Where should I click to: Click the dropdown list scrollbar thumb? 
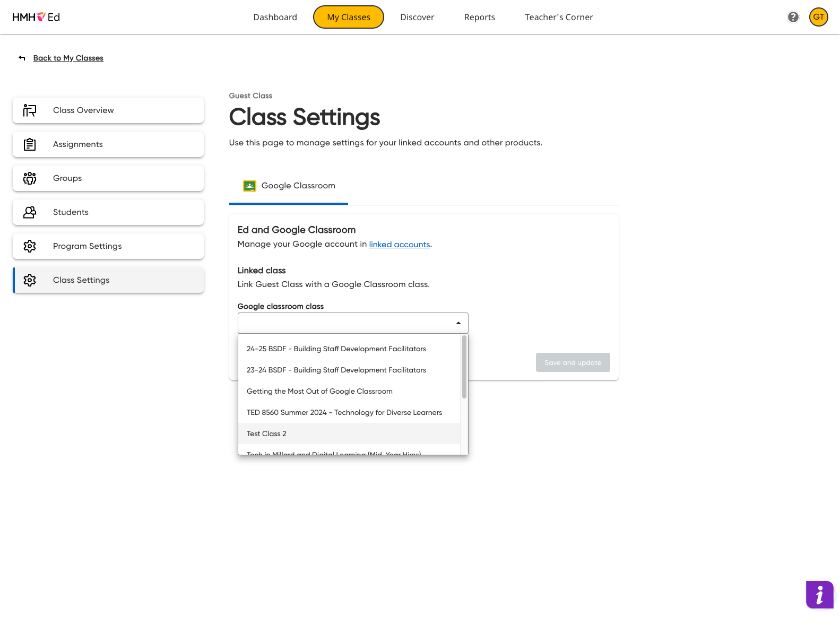tap(464, 367)
